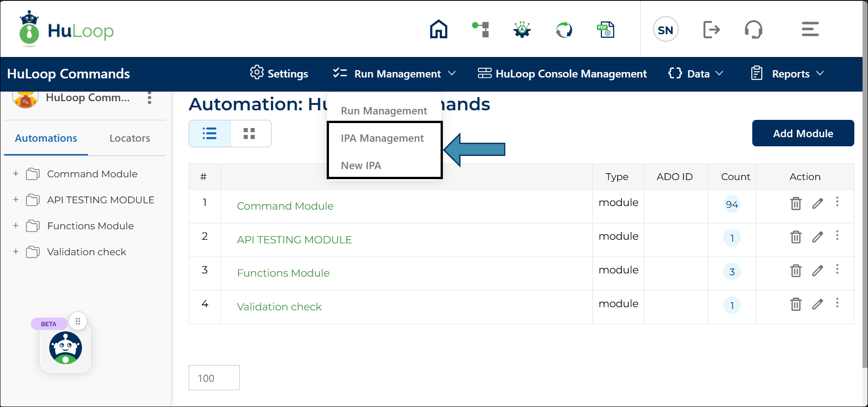Click the Add Module button
Screen dimensions: 868x407
[803, 133]
